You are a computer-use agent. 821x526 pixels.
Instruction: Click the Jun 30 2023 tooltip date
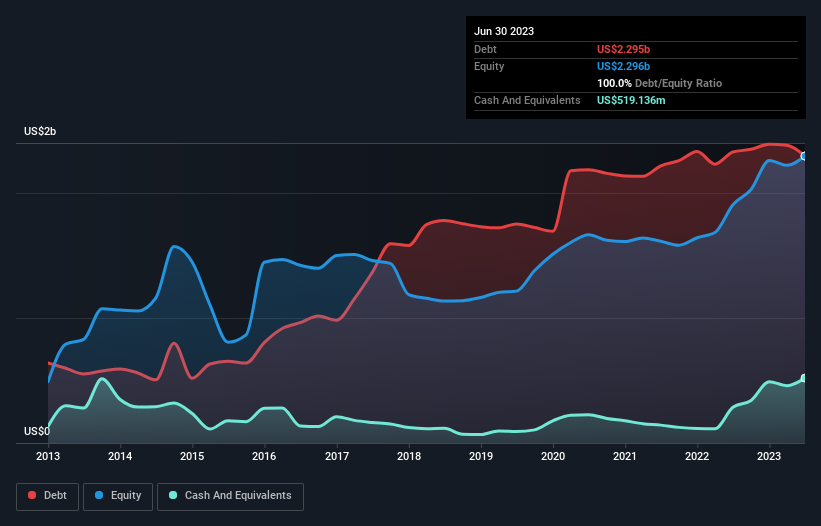click(504, 31)
